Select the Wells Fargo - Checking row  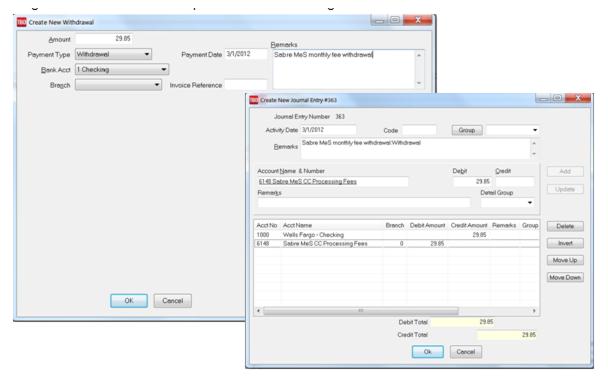(397, 235)
